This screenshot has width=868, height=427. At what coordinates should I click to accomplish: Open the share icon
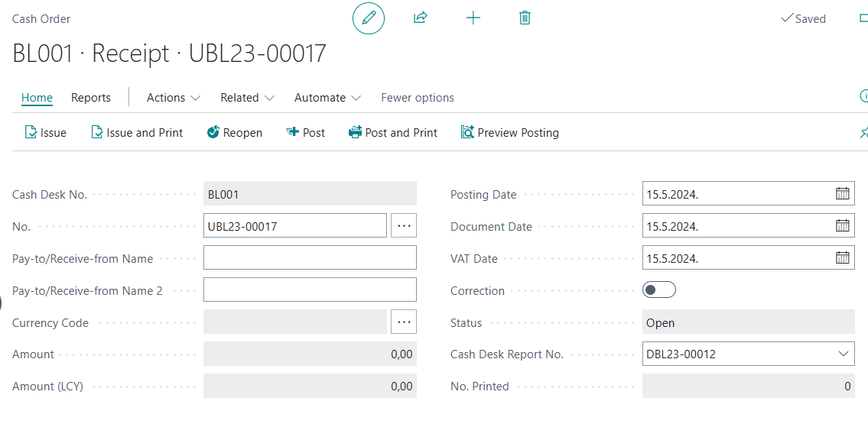(421, 18)
